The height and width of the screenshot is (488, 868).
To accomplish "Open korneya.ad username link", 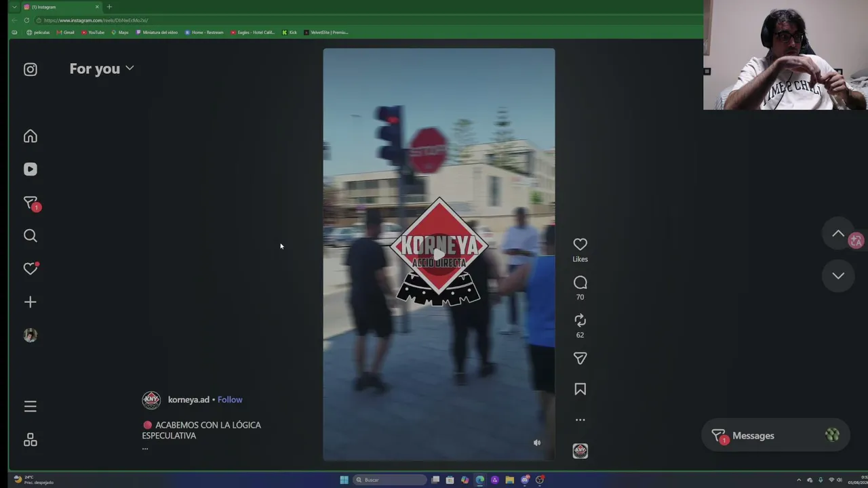I will tap(189, 400).
